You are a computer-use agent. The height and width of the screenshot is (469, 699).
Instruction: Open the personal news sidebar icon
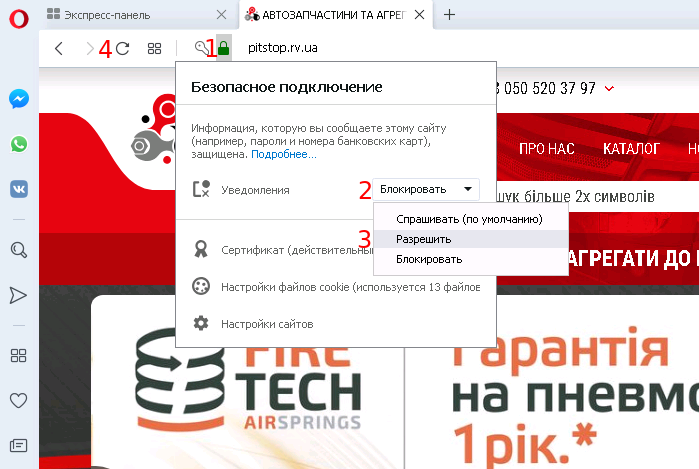[18, 445]
